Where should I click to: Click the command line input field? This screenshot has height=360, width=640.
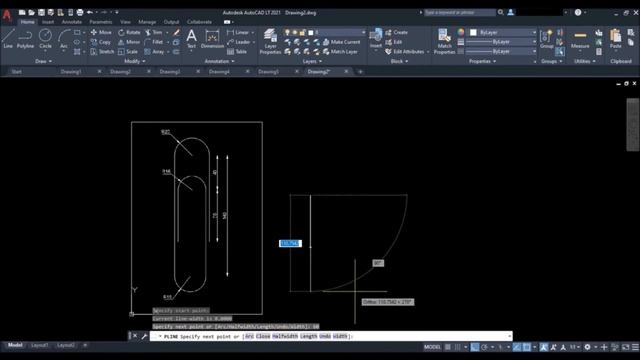pos(331,336)
